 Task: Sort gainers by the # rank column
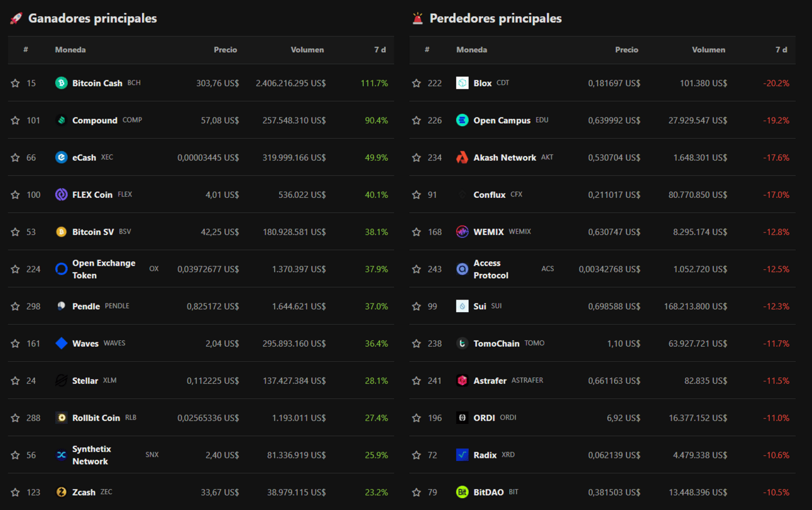coord(26,50)
